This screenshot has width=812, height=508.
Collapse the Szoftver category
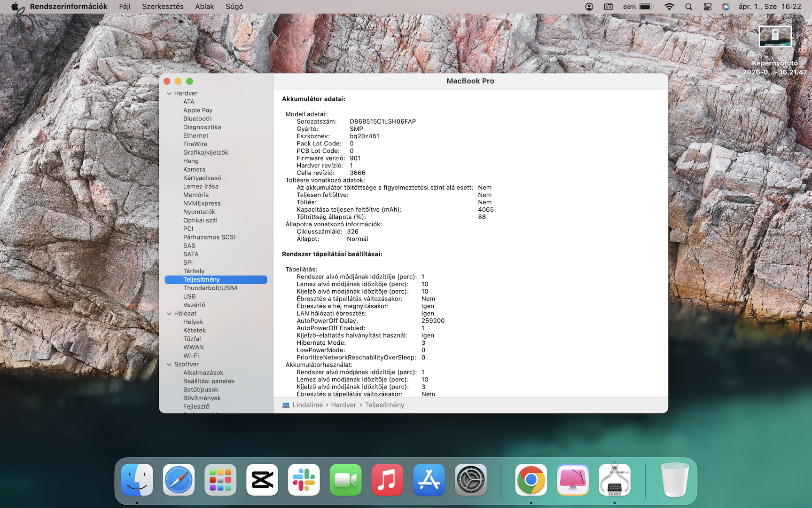169,364
